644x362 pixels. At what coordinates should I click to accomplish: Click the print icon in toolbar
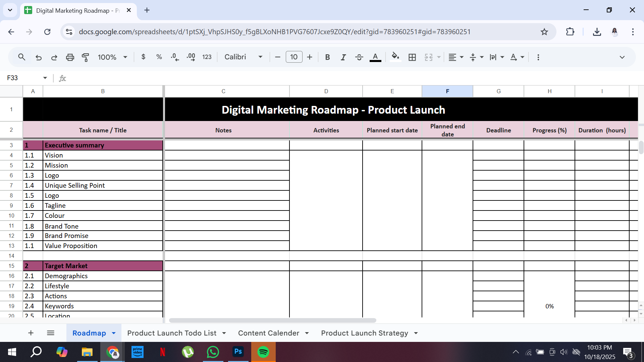click(x=70, y=57)
